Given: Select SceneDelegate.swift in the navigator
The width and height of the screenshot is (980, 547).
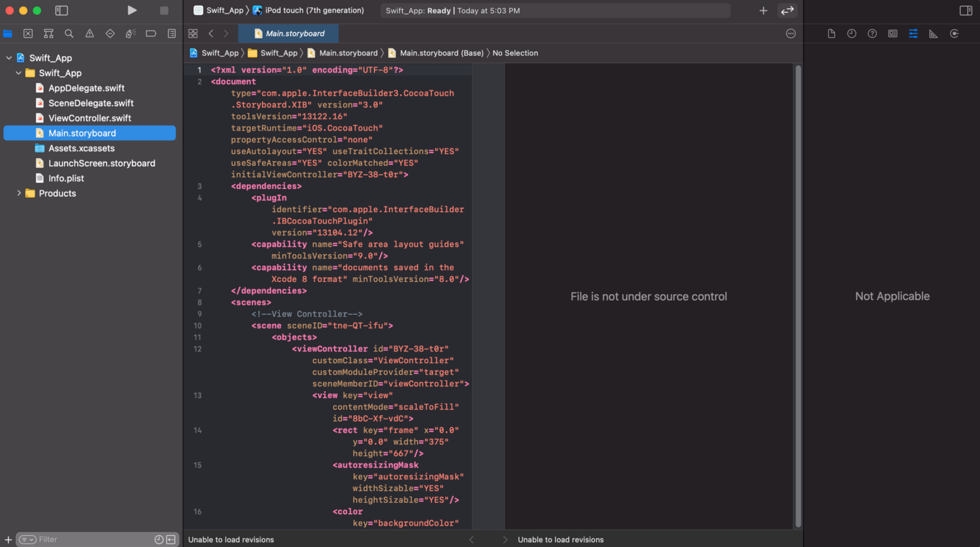Looking at the screenshot, I should click(x=91, y=103).
